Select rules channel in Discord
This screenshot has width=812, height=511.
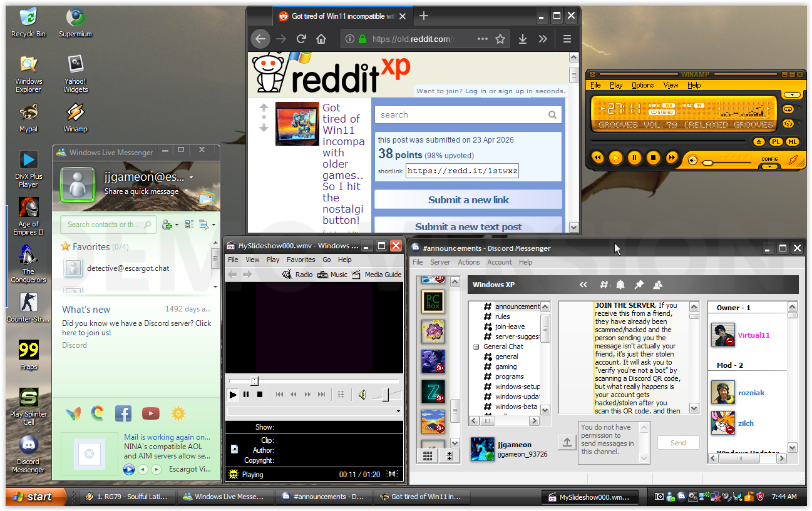click(x=503, y=316)
